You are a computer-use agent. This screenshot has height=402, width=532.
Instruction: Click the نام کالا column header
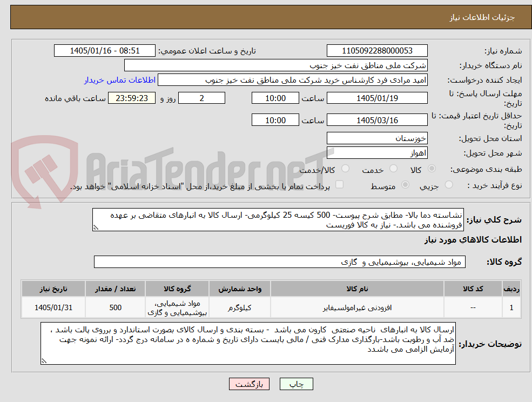pyautogui.click(x=357, y=289)
